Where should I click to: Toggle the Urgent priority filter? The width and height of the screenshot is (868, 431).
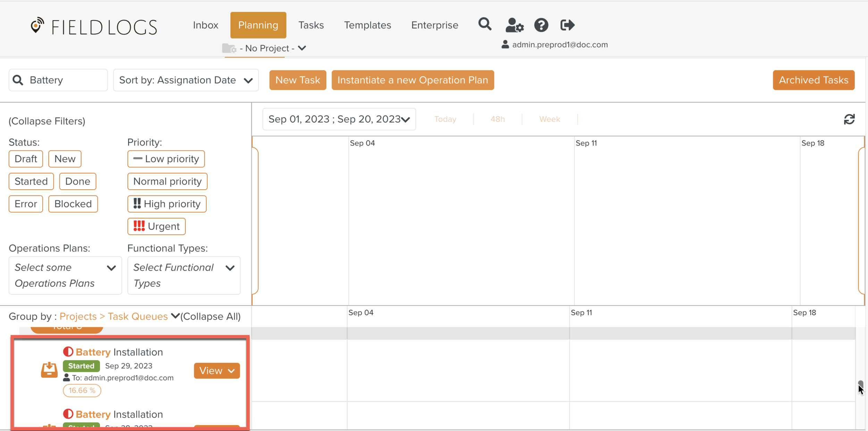pos(156,226)
